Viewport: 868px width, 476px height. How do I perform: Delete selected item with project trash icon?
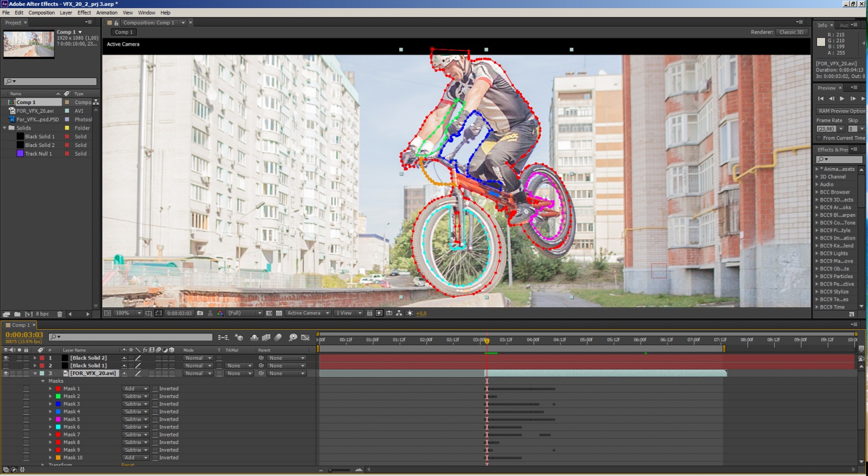(x=60, y=314)
